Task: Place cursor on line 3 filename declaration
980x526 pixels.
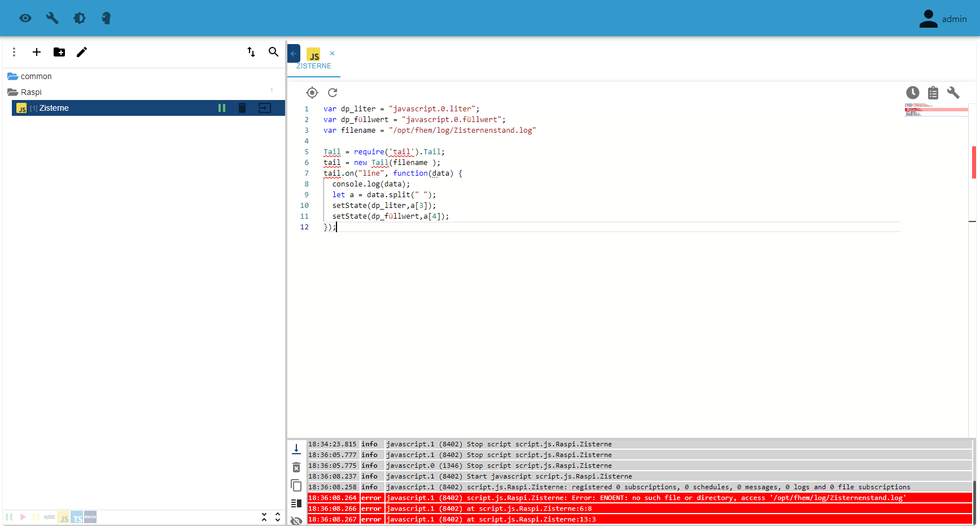Action: tap(429, 131)
